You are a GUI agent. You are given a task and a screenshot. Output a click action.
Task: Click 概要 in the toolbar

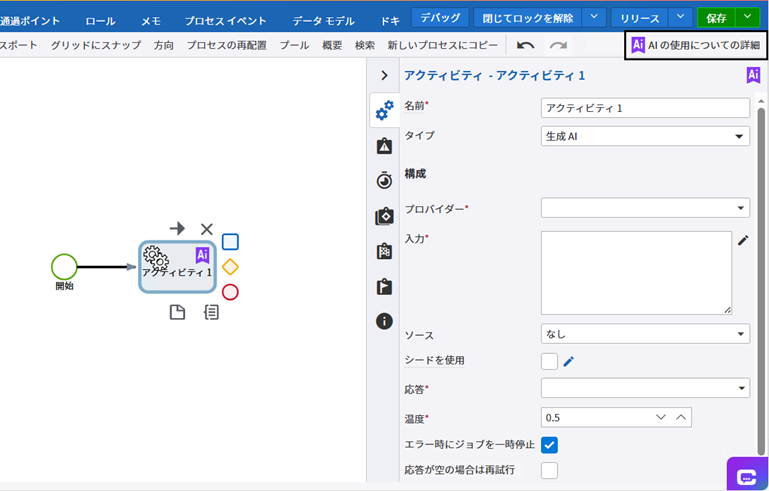click(332, 46)
